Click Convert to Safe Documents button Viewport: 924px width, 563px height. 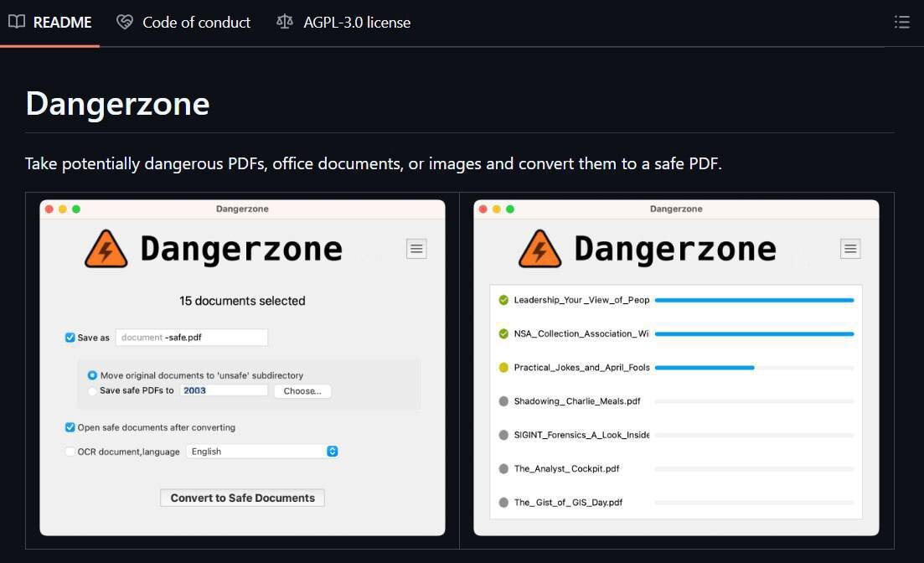tap(242, 498)
